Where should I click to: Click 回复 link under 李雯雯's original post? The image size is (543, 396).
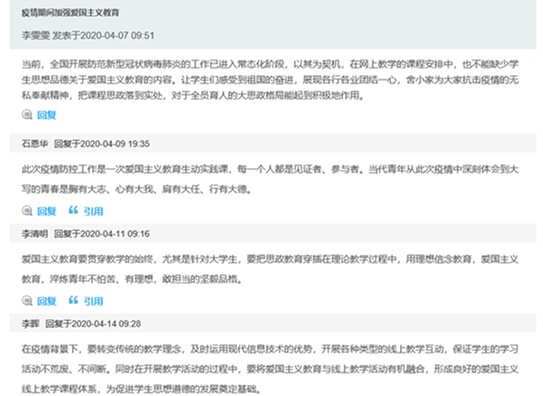tap(47, 115)
